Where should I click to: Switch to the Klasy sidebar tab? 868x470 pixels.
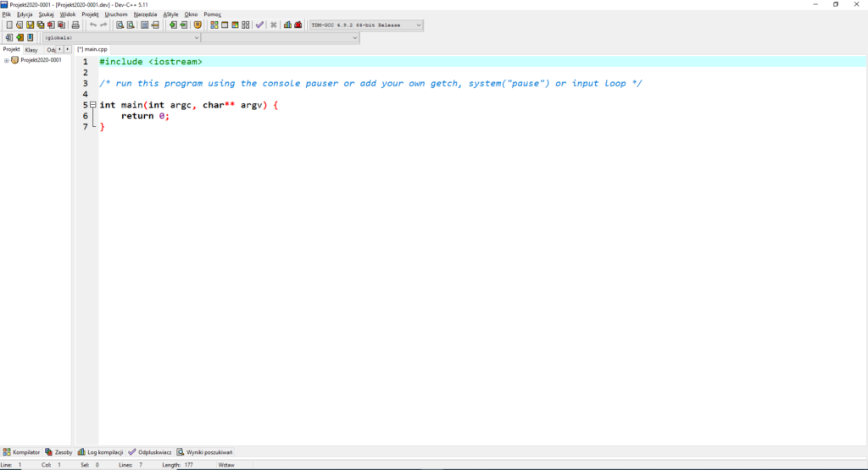click(31, 50)
